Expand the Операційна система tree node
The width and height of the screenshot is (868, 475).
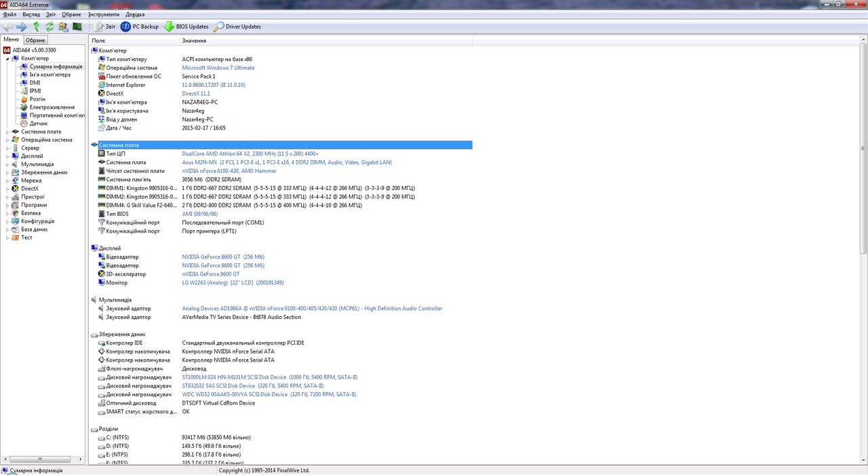[7, 140]
